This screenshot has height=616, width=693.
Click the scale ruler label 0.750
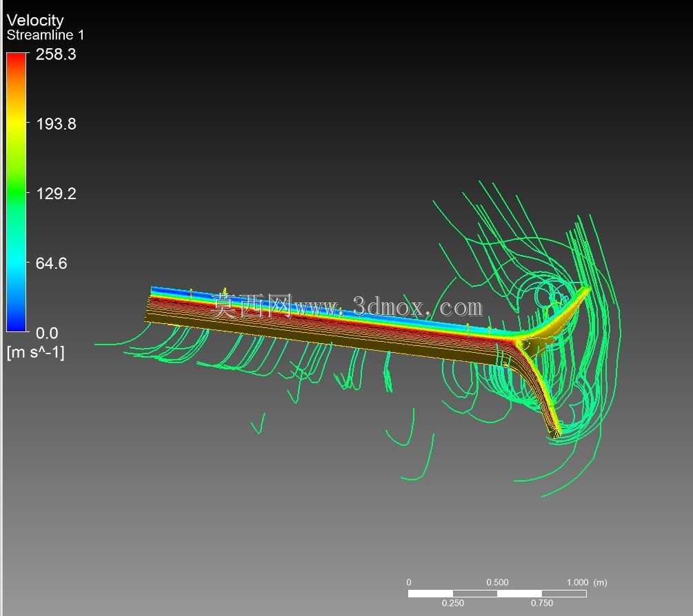(x=542, y=603)
